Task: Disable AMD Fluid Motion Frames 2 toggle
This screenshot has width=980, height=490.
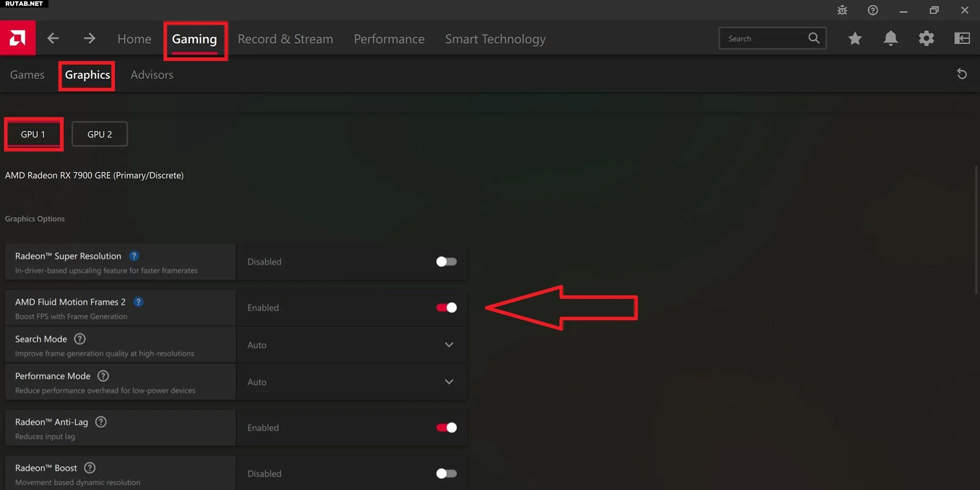Action: [446, 307]
